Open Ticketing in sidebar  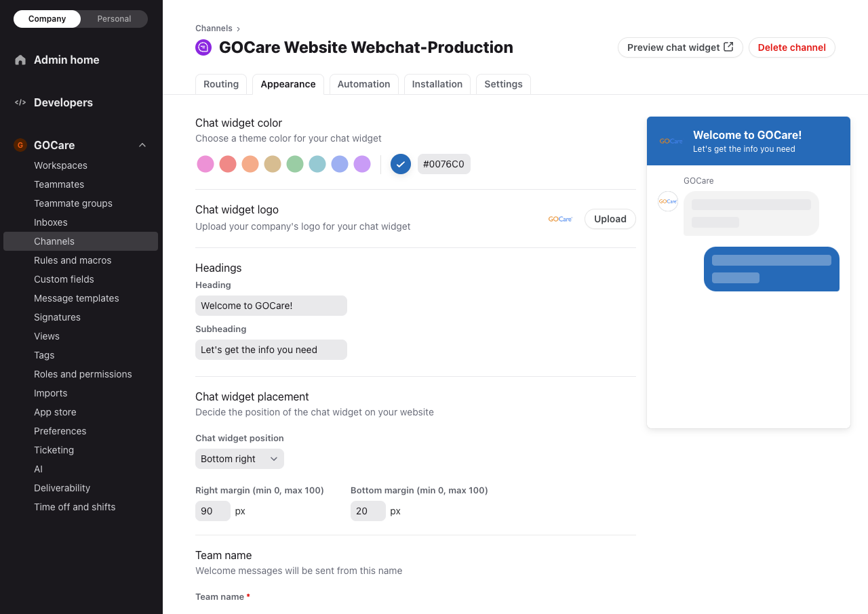tap(81, 450)
